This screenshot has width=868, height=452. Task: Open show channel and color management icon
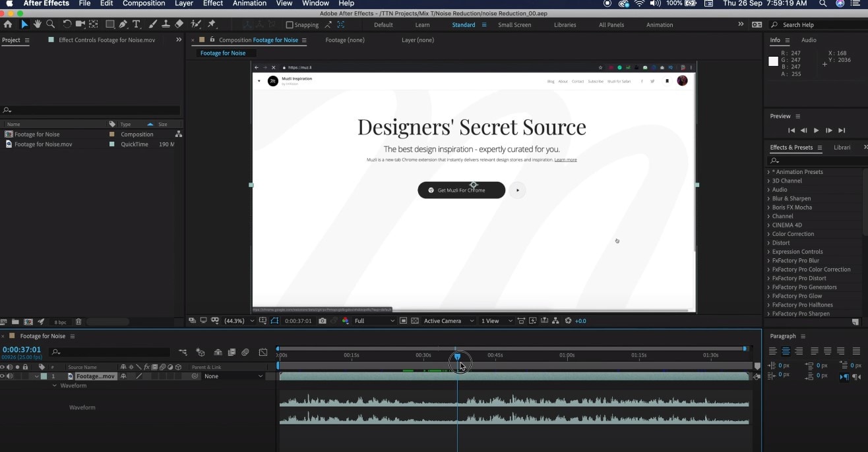345,321
